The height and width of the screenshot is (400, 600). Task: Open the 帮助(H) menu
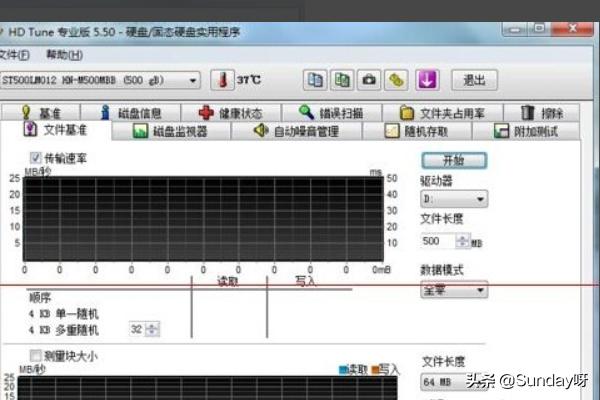pos(64,55)
